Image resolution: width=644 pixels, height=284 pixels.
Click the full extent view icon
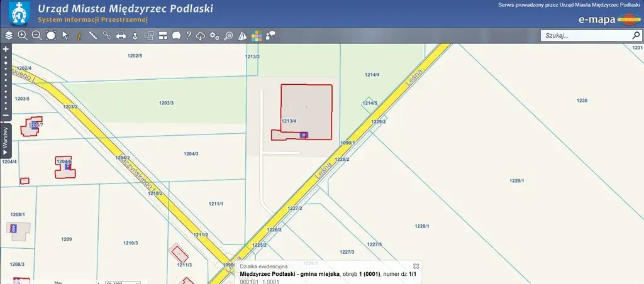[x=51, y=36]
